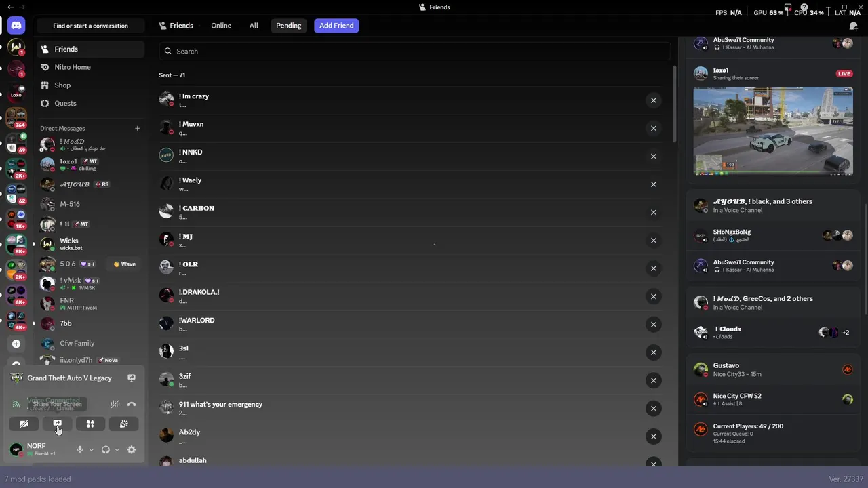
Task: Select the Pending tab
Action: [288, 26]
